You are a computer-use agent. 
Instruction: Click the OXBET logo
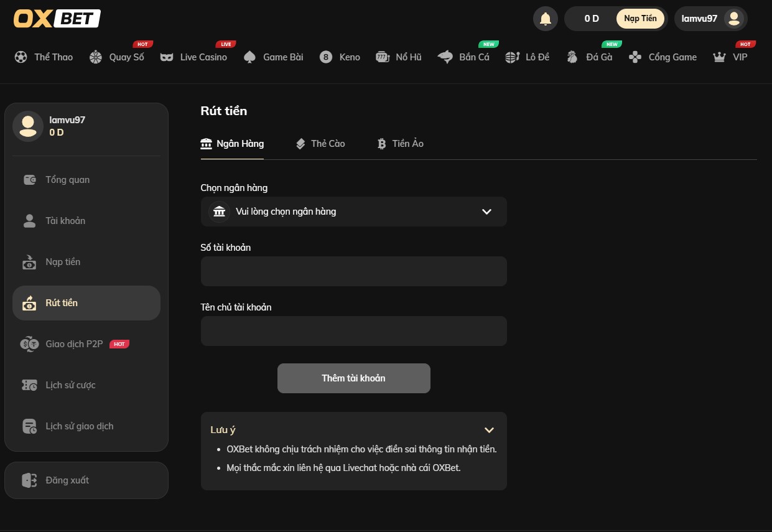(57, 19)
